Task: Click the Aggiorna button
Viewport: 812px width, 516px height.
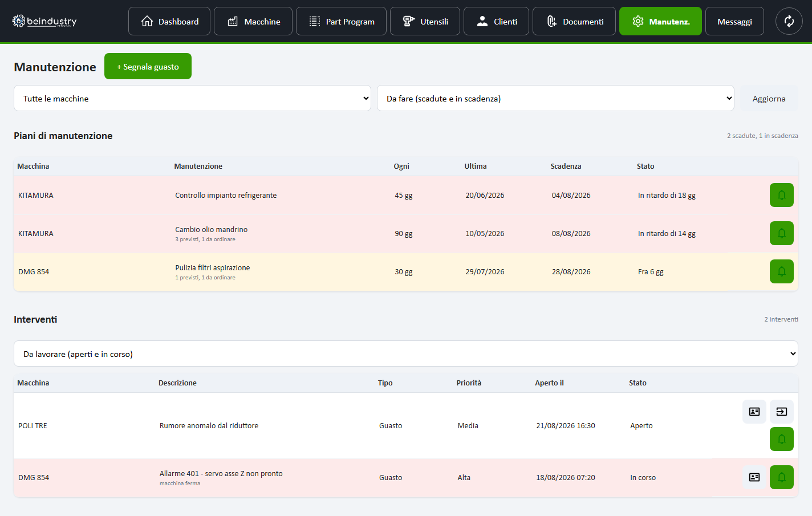Action: pyautogui.click(x=769, y=99)
